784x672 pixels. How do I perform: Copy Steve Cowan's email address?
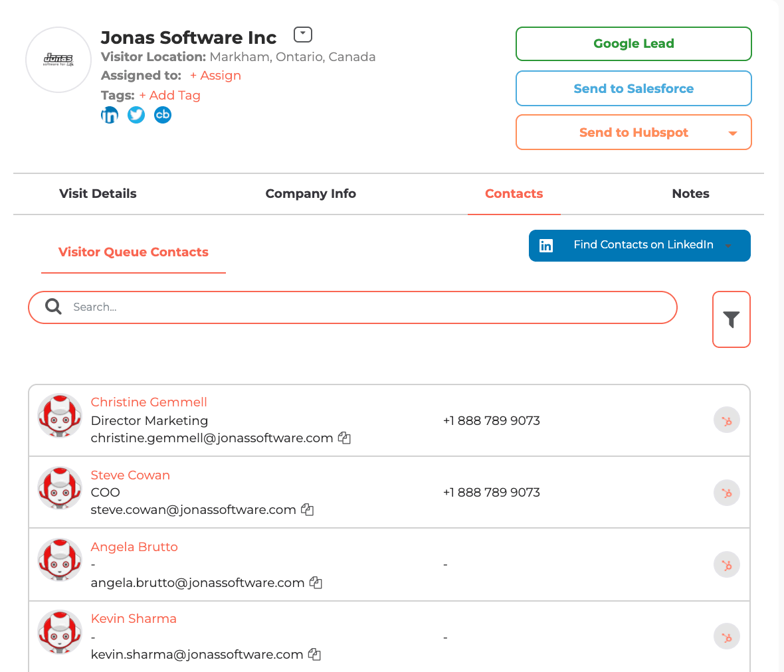click(308, 510)
